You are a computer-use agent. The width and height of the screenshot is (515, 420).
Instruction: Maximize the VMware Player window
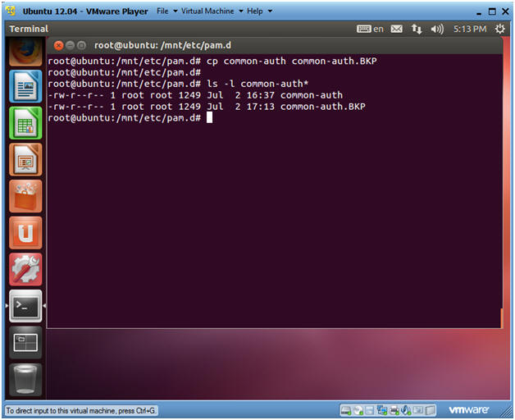tap(492, 11)
